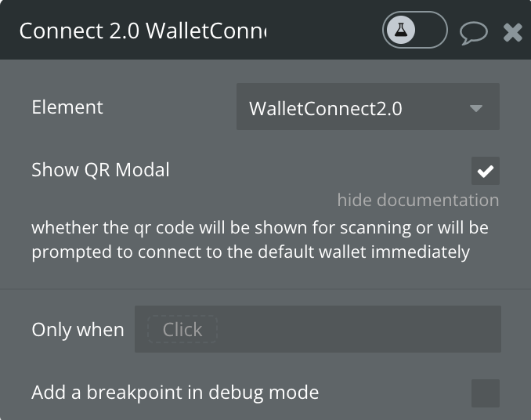
Task: Click the Show QR Modal label
Action: pyautogui.click(x=100, y=170)
